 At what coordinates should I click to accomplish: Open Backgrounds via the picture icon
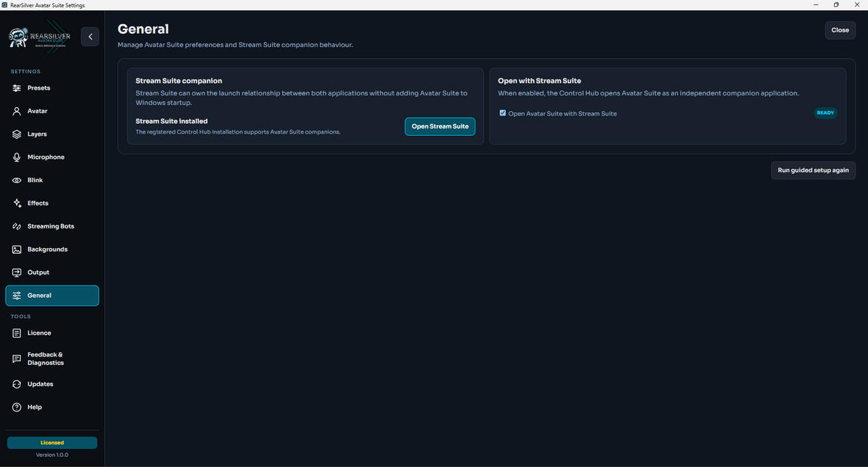[x=17, y=249]
